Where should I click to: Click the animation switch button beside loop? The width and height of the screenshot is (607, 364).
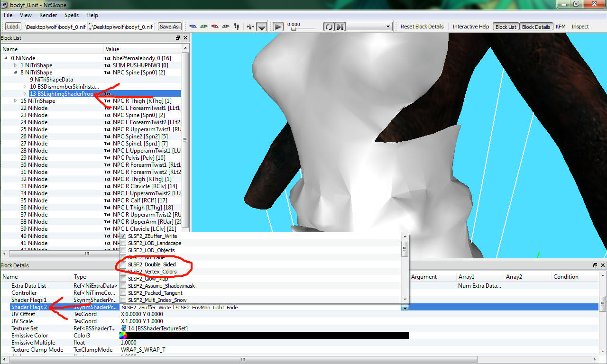[x=340, y=27]
